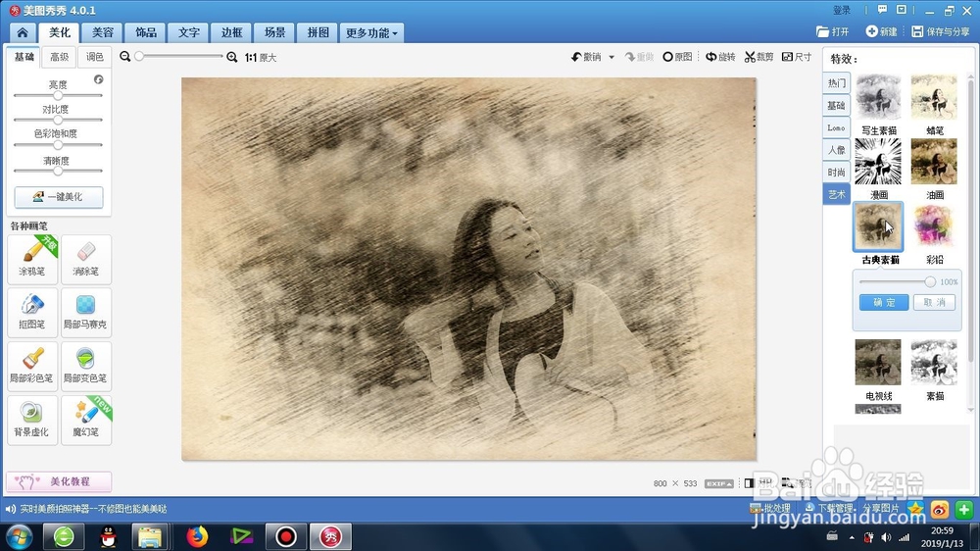Select the 人像 effects category
The width and height of the screenshot is (980, 551).
836,150
